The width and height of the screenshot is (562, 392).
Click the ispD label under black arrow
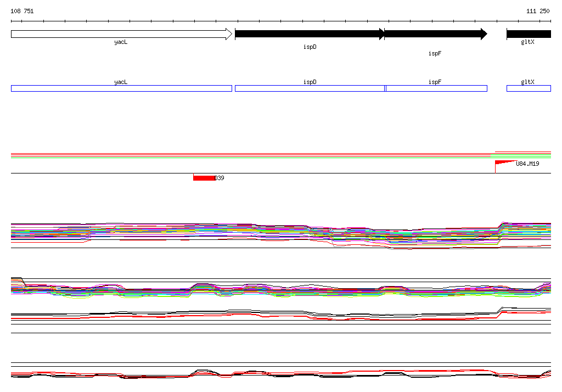click(x=310, y=47)
